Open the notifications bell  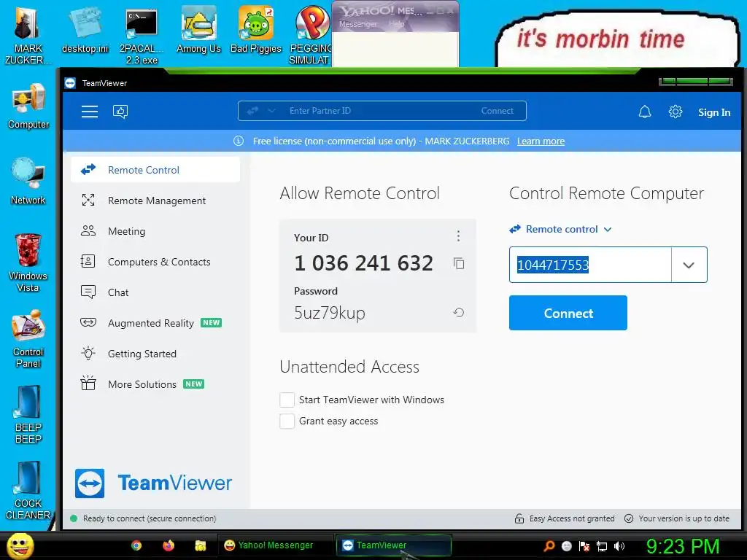(x=645, y=112)
